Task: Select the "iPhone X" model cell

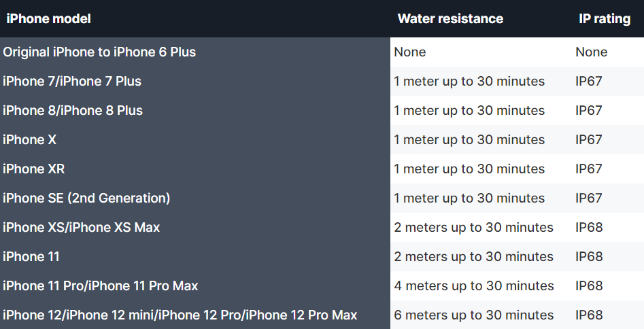Action: [x=30, y=140]
